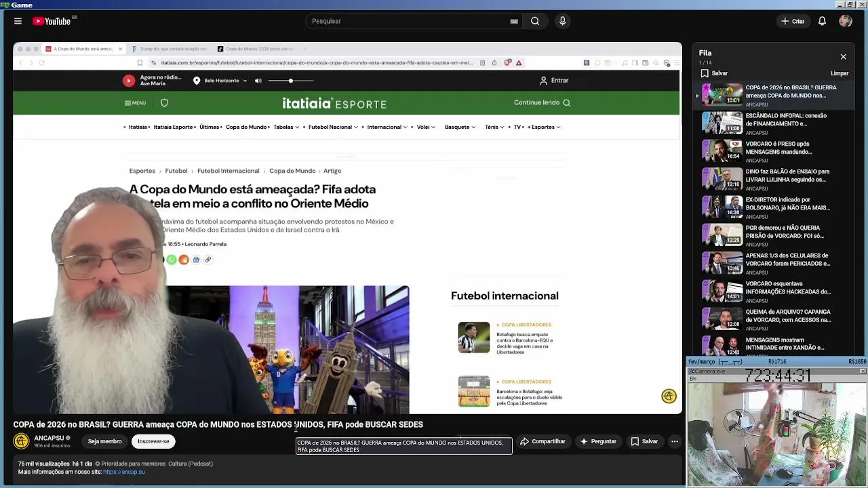Open more actions three-dot menu

675,441
